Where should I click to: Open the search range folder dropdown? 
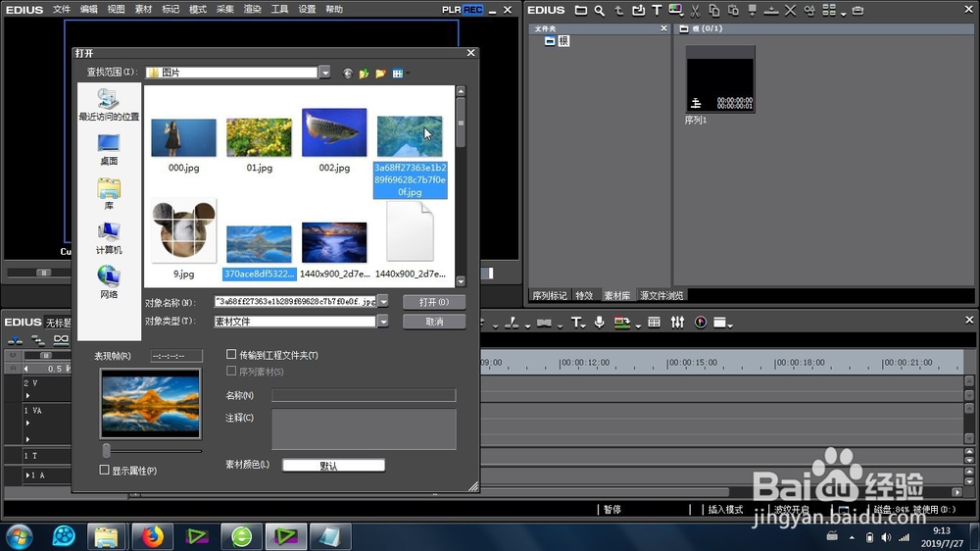pos(325,73)
